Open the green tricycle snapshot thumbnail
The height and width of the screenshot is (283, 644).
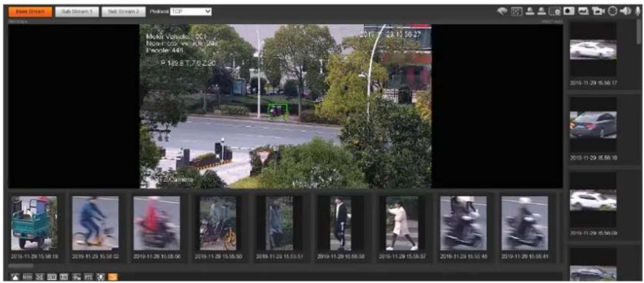tap(34, 223)
